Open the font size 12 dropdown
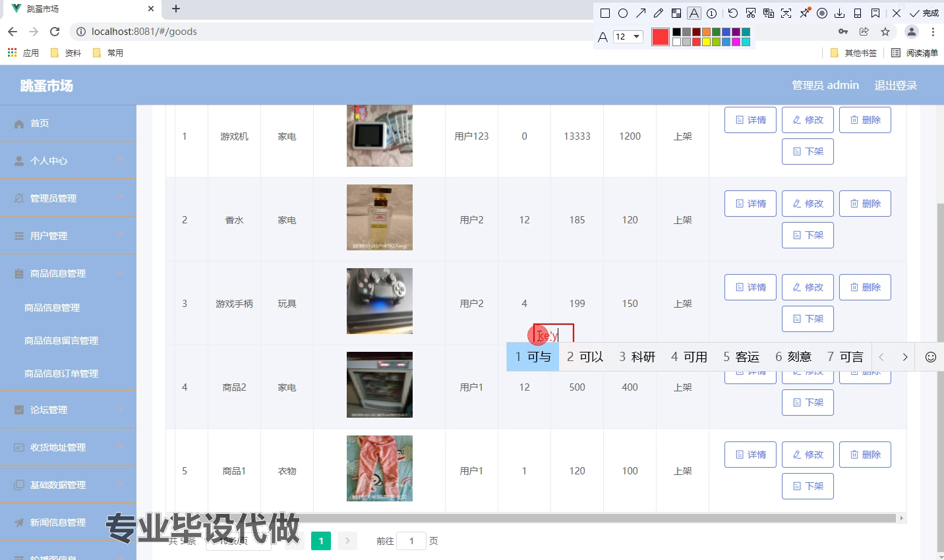This screenshot has width=944, height=560. point(628,37)
